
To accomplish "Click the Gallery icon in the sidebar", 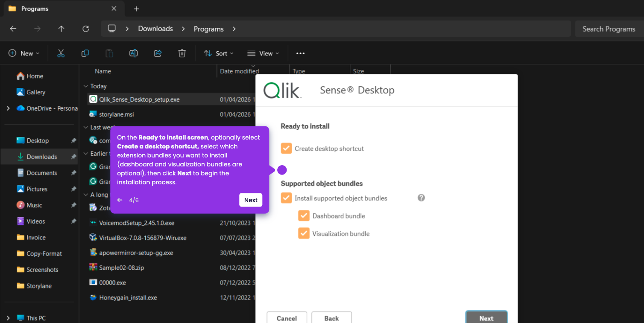I will (20, 92).
